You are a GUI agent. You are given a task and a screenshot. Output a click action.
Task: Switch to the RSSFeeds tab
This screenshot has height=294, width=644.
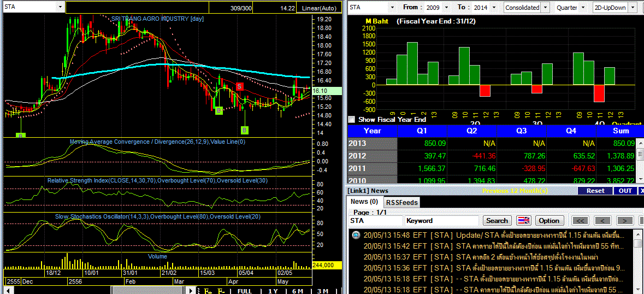401,202
